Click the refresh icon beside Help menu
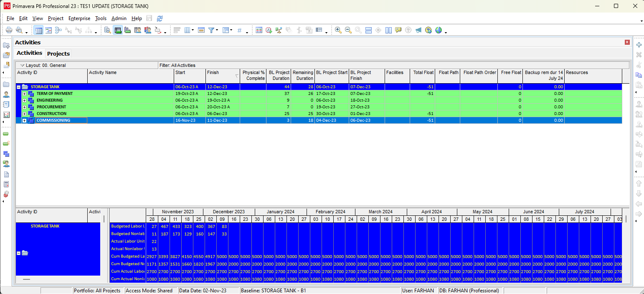 [160, 18]
